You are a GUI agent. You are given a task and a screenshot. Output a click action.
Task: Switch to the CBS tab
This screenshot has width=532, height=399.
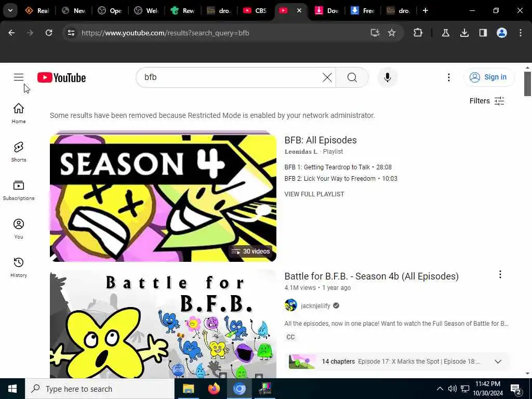click(255, 10)
